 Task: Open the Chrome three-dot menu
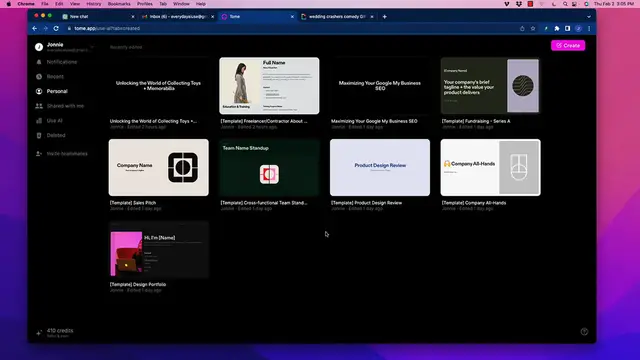tap(589, 29)
